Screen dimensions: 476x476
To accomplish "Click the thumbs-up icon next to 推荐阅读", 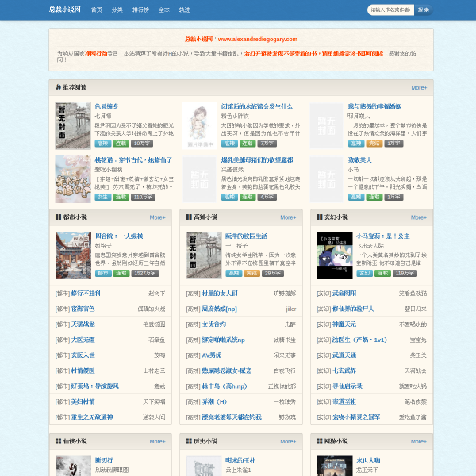I will click(x=58, y=87).
